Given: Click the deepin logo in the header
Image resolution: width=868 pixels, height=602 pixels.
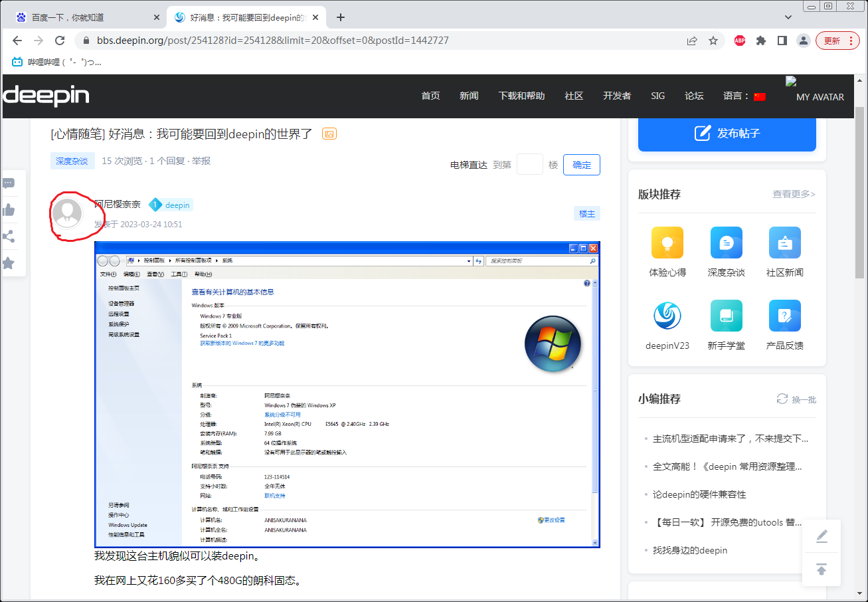Looking at the screenshot, I should (x=46, y=96).
